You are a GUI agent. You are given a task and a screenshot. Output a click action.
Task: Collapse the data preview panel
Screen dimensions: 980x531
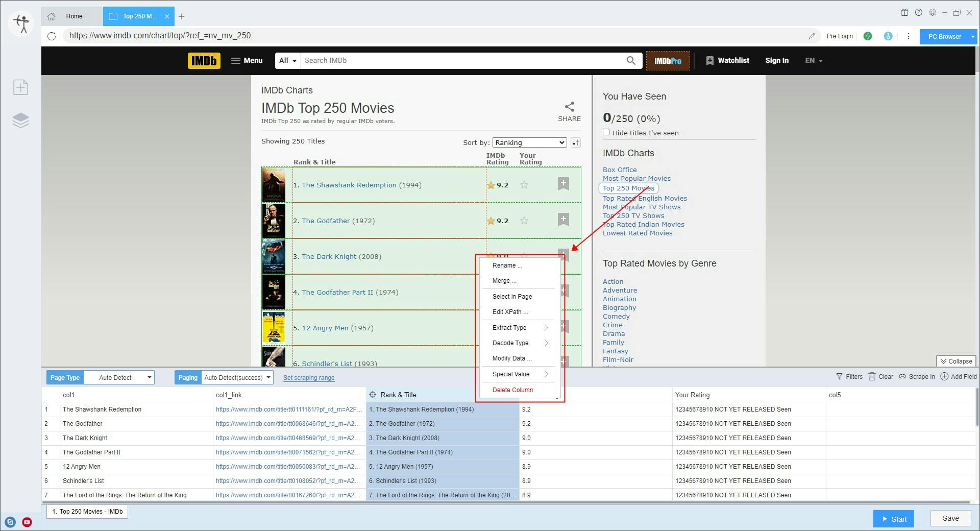[x=956, y=361]
